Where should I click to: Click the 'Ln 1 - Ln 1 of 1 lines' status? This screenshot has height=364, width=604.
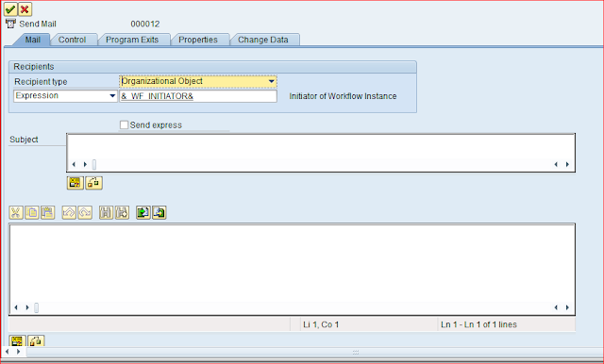pyautogui.click(x=478, y=324)
